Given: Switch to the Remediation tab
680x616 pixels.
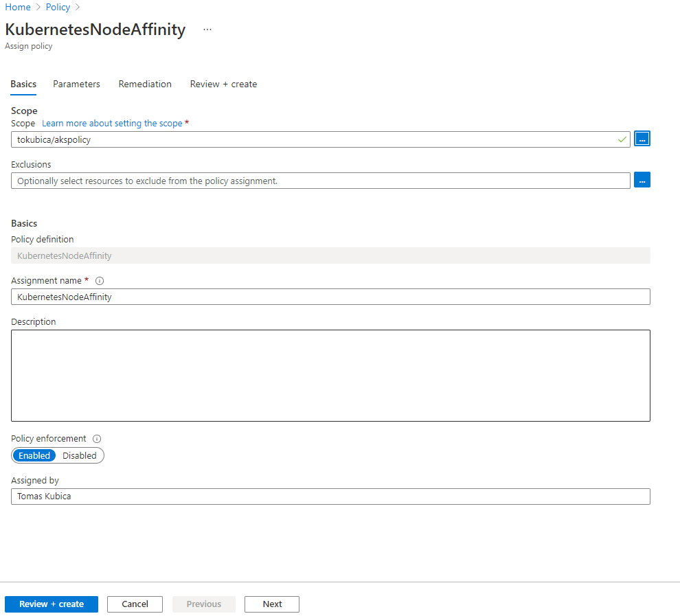Looking at the screenshot, I should [x=145, y=84].
